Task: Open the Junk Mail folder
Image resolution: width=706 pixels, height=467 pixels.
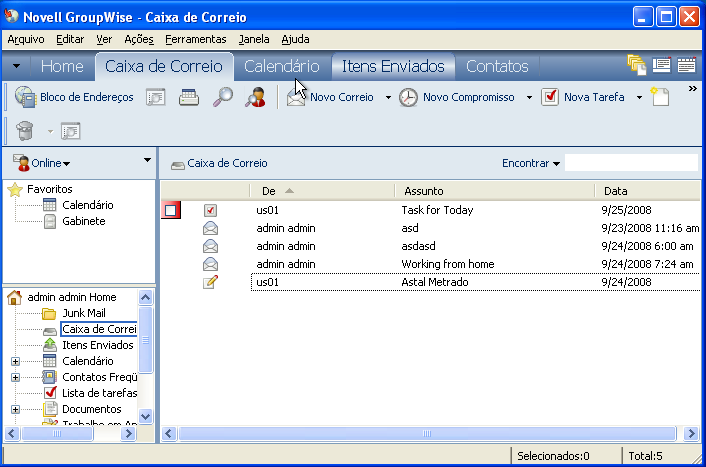Action: click(83, 313)
